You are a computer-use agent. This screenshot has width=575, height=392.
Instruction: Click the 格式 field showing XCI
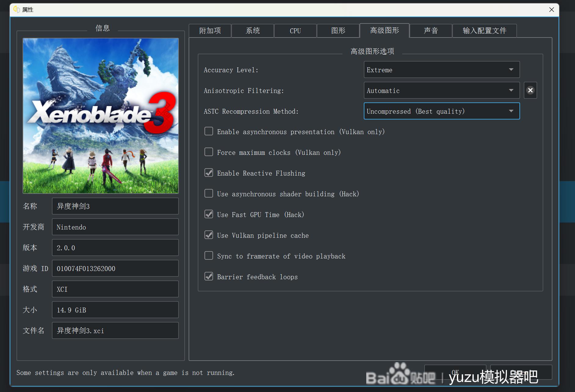115,289
